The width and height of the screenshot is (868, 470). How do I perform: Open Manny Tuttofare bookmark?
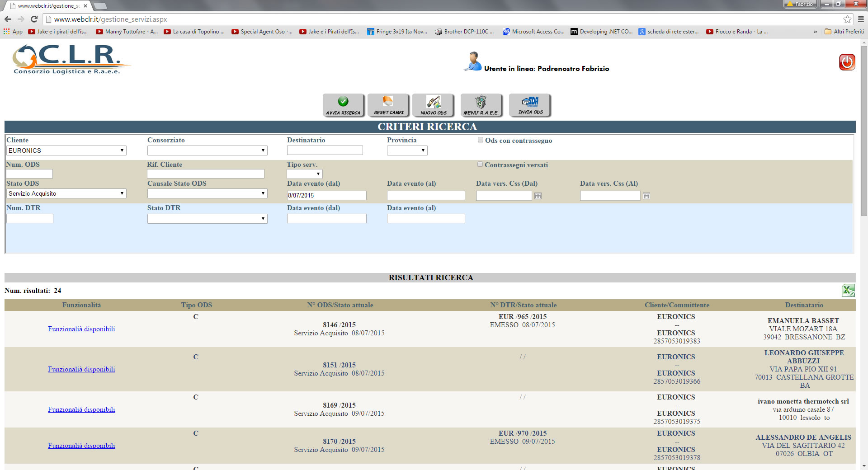[127, 32]
